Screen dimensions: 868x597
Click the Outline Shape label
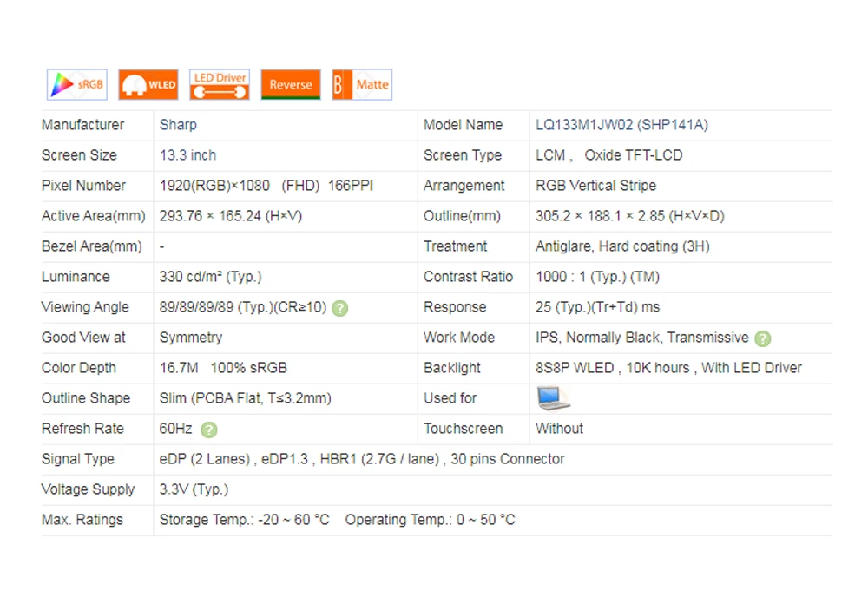tap(86, 399)
